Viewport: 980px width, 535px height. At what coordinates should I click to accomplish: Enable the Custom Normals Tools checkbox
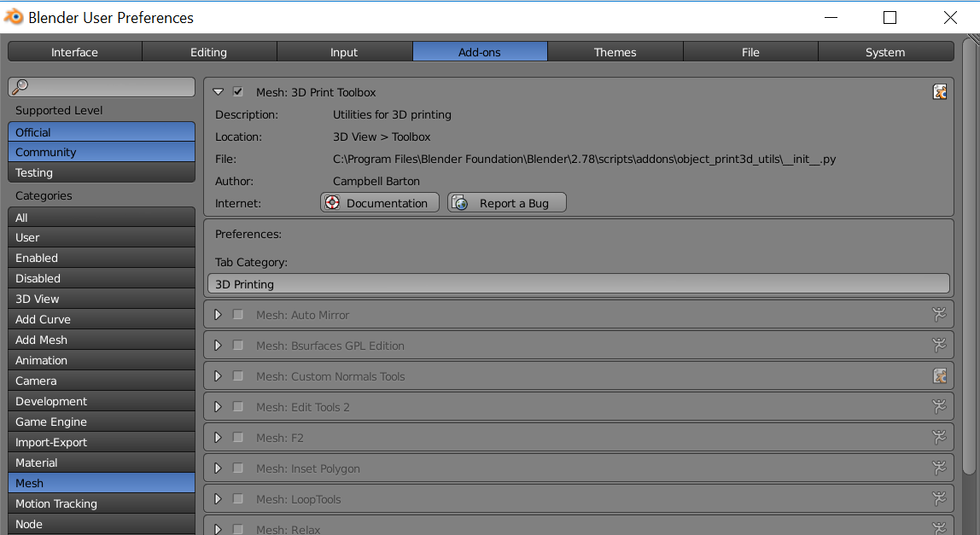tap(237, 375)
